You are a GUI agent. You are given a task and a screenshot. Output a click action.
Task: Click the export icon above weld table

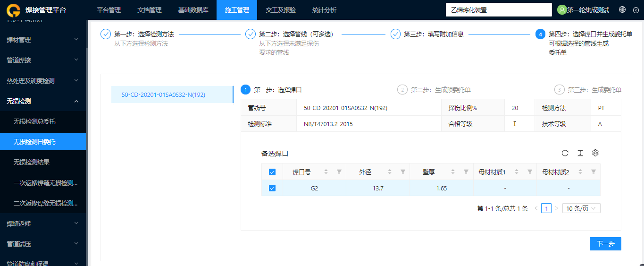click(x=580, y=153)
